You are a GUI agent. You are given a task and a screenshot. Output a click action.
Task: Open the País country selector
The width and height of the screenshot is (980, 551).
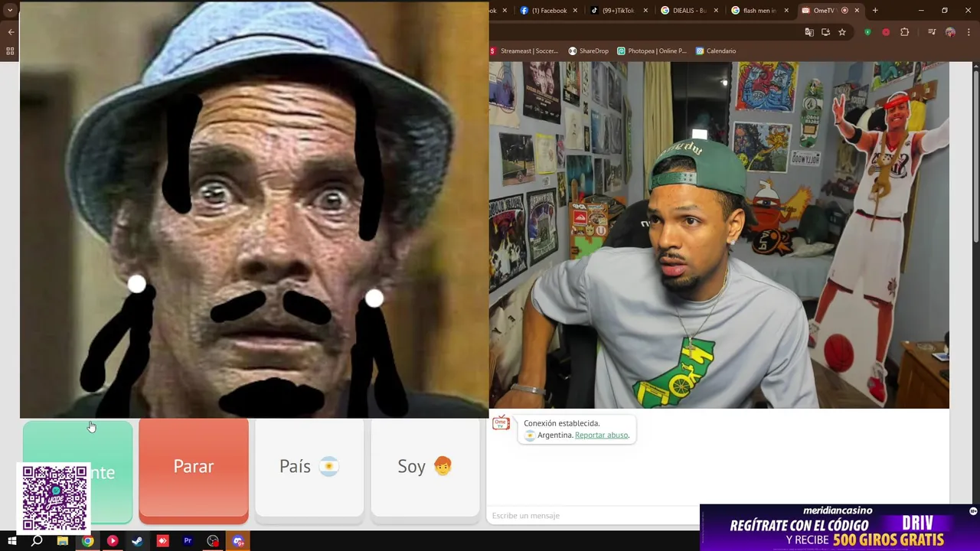309,468
